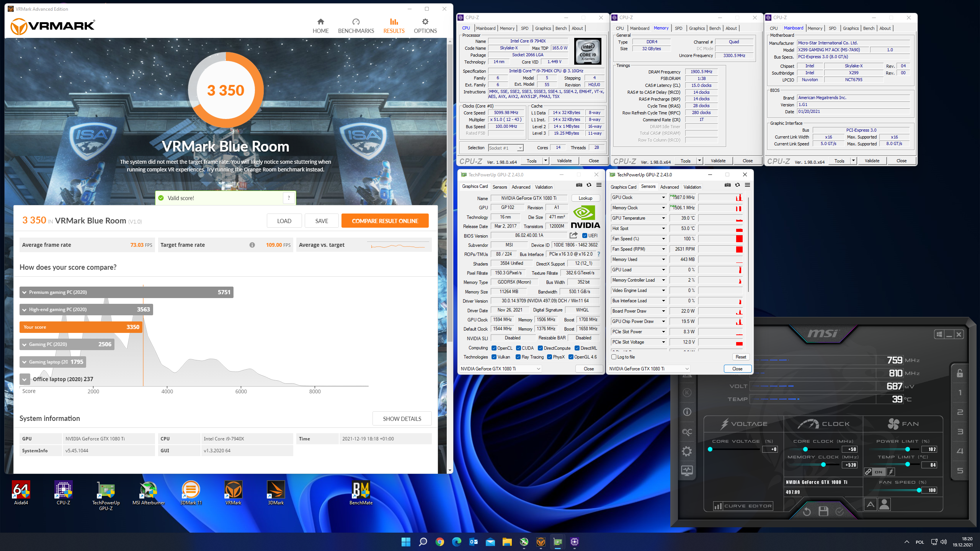Open BenchMate desktop shortcut
The image size is (980, 551).
(361, 493)
